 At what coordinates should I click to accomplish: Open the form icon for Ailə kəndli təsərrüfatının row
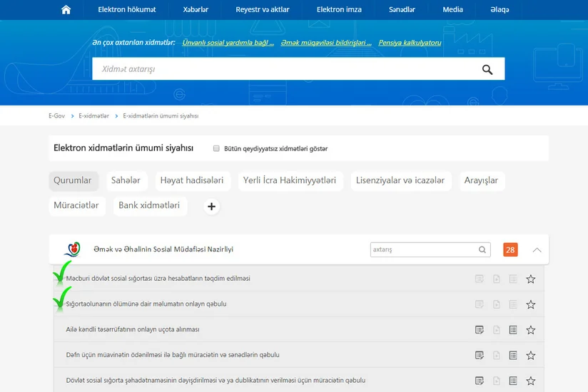pos(480,330)
